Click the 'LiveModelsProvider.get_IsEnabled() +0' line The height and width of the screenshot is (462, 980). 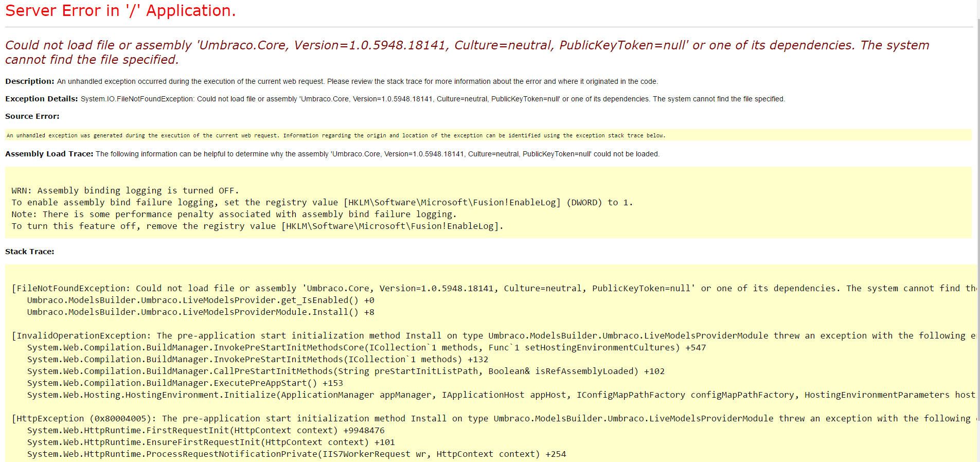(201, 300)
